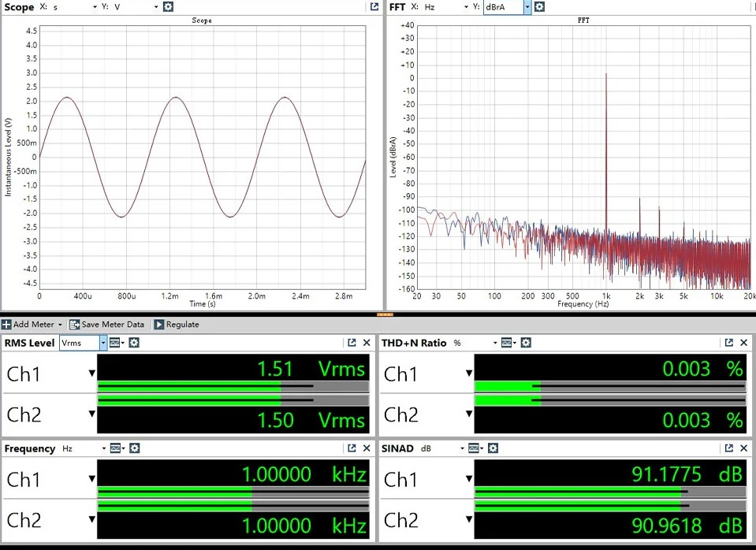The height and width of the screenshot is (550, 756).
Task: Click Frequency meter display-type icon
Action: (x=114, y=448)
